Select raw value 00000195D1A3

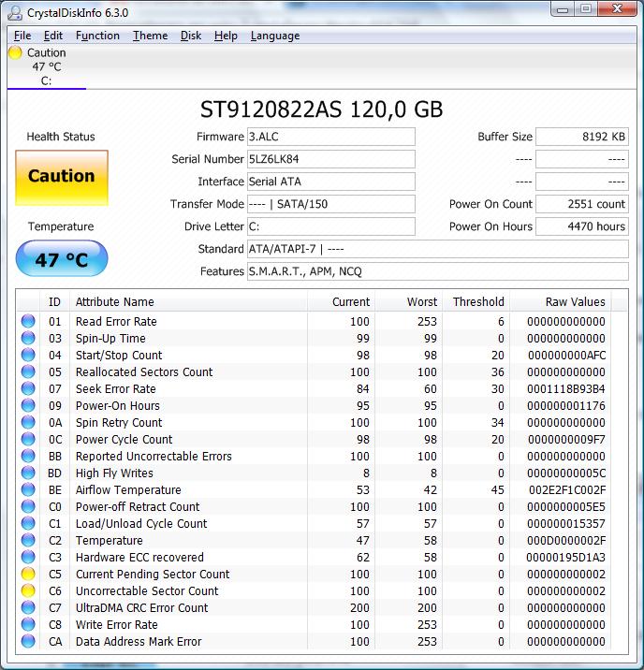[565, 557]
